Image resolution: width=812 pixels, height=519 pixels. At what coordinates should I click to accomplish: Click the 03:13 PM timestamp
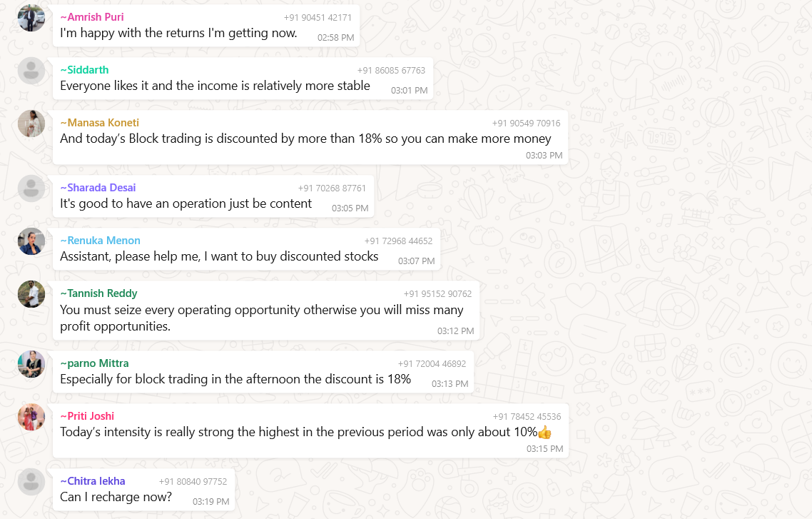(x=450, y=384)
